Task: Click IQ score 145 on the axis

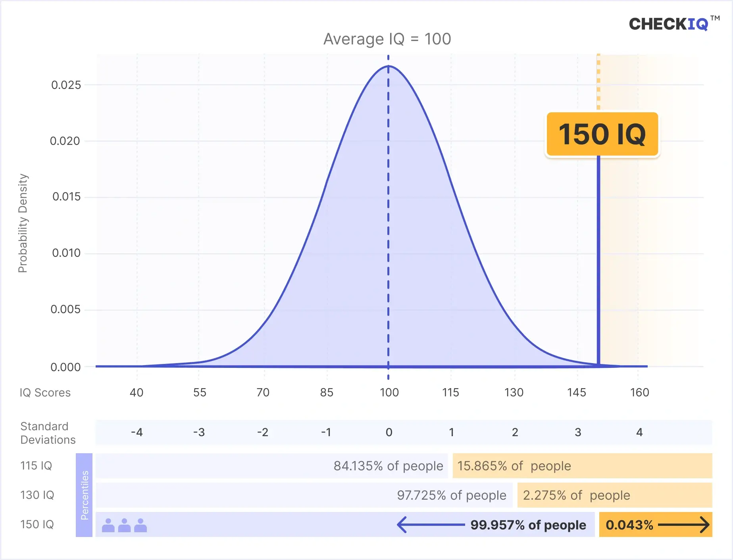Action: click(x=577, y=393)
